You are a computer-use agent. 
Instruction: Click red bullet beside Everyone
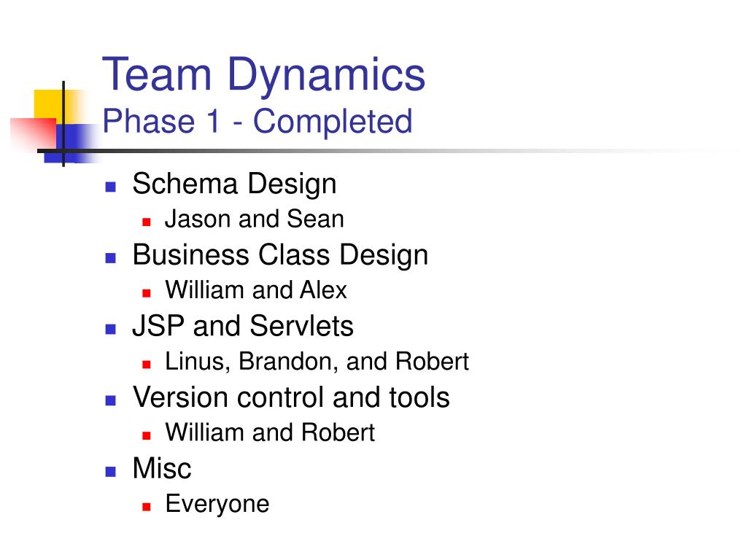(x=146, y=507)
